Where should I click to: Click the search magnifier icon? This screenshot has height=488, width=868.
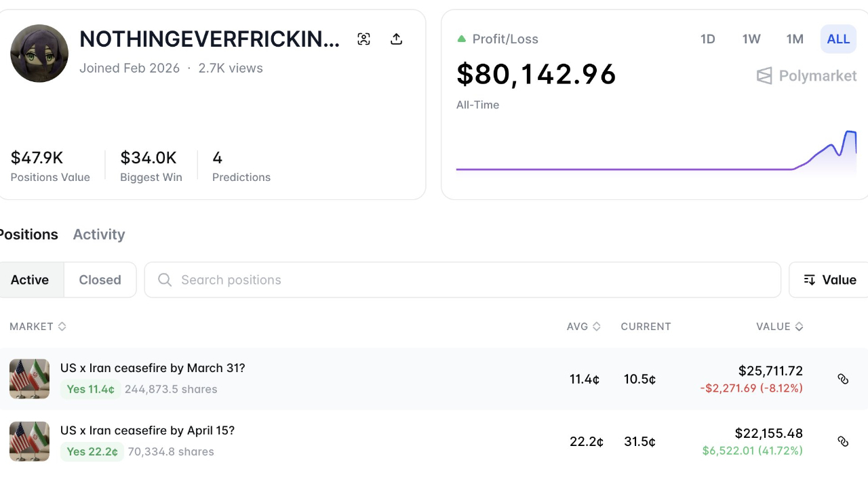coord(165,280)
